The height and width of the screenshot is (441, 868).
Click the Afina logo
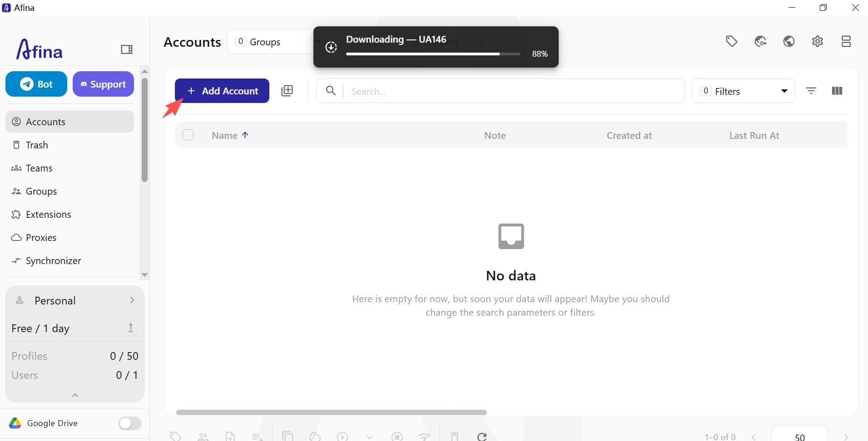pos(40,49)
